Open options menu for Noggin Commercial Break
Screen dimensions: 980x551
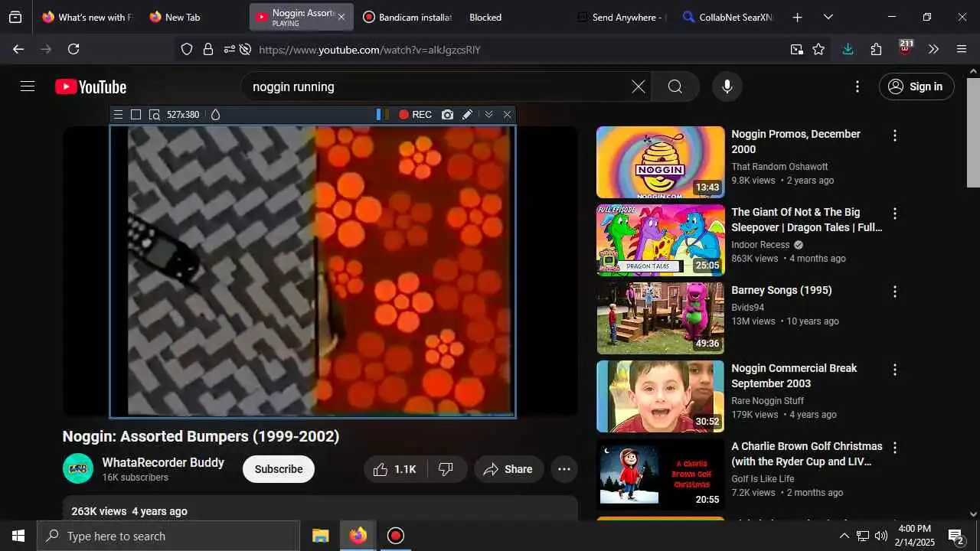point(894,370)
